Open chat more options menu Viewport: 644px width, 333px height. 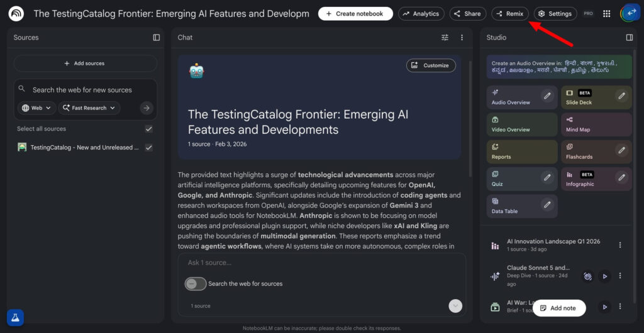pyautogui.click(x=462, y=38)
